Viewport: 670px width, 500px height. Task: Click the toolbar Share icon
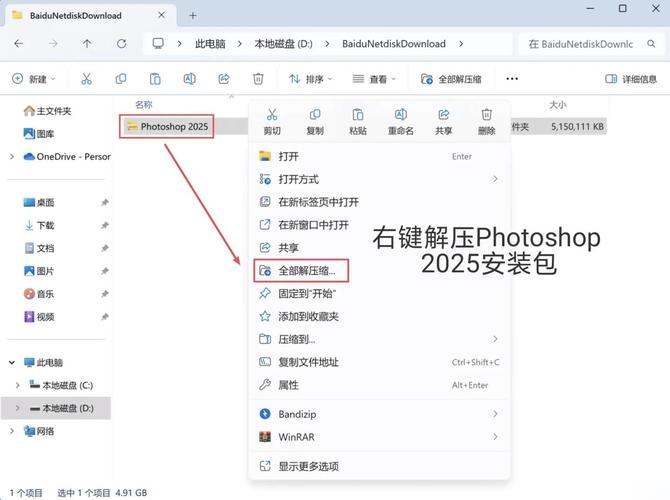(x=224, y=79)
